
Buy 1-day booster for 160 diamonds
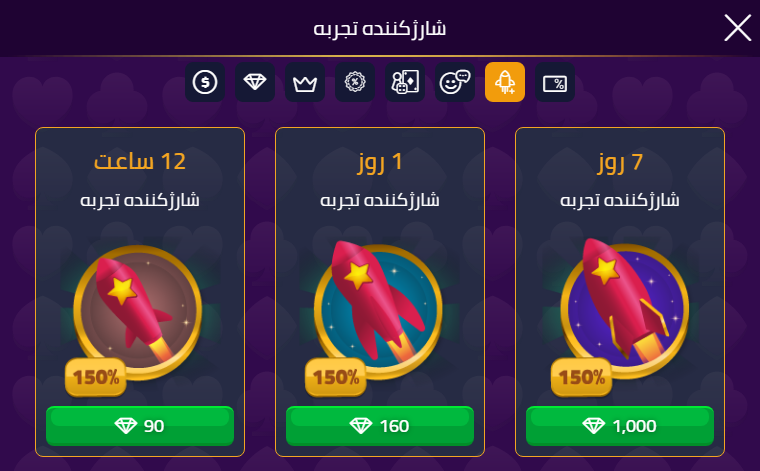coord(380,426)
